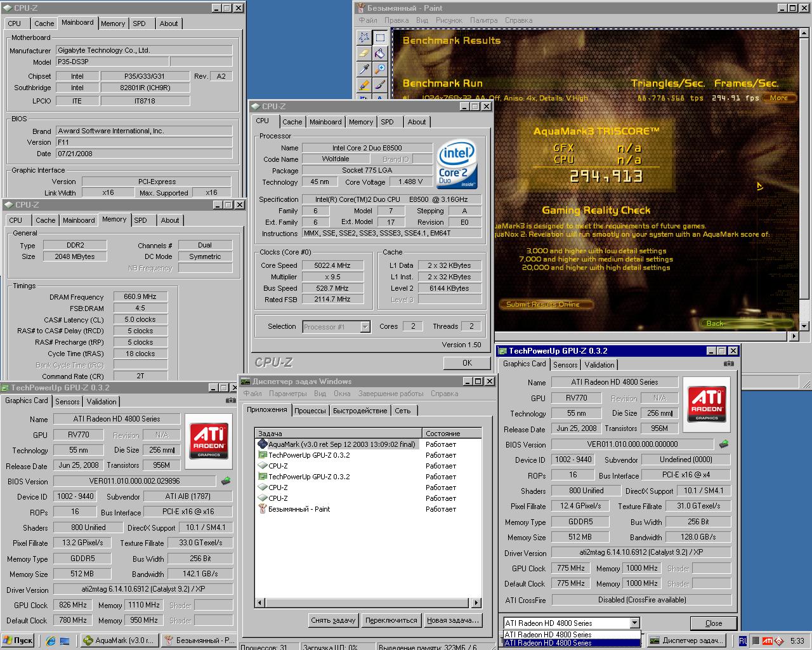Image resolution: width=812 pixels, height=650 pixels.
Task: Select first ATI Radeon HD 4800 list entry
Action: coord(572,635)
